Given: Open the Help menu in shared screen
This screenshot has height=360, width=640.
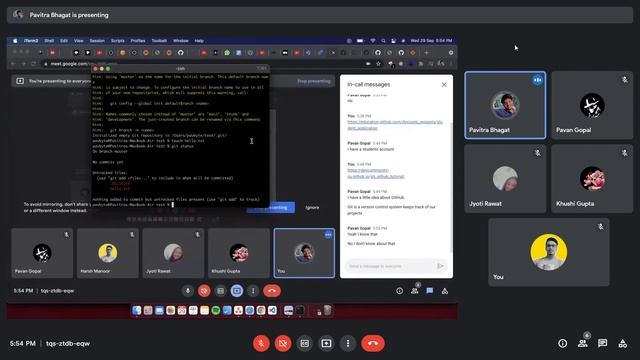Looking at the screenshot, I should pyautogui.click(x=199, y=41).
